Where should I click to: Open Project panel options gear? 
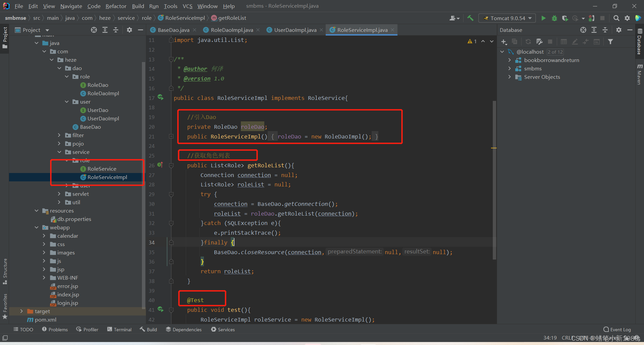click(x=129, y=30)
